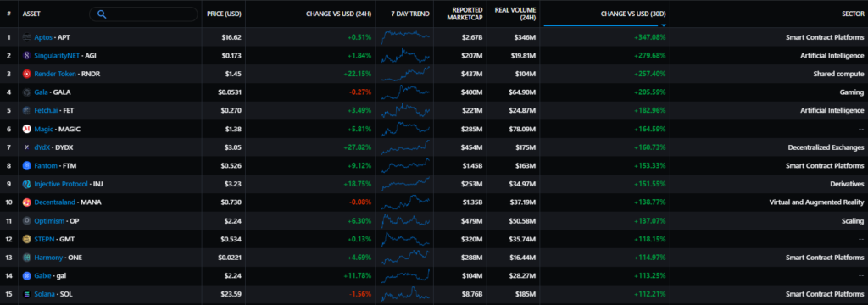Click the Aptos 7 day trend sparkline
This screenshot has height=305, width=868.
coord(405,36)
